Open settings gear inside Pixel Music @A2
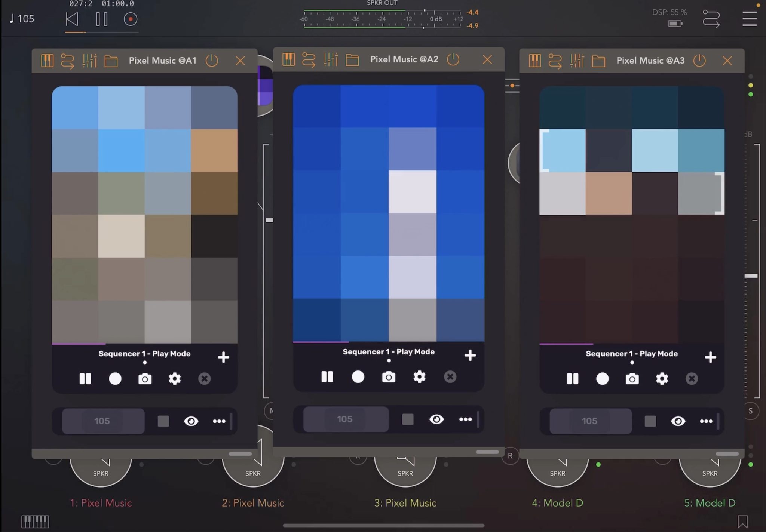Viewport: 766px width, 532px height. [x=419, y=377]
